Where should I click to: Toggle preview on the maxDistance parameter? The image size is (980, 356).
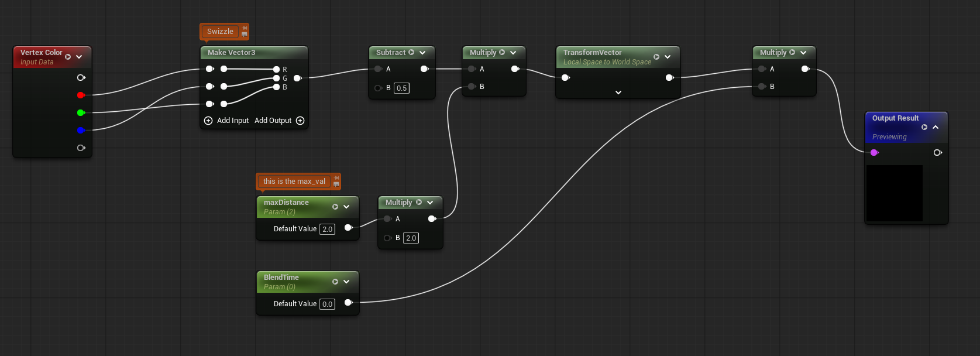pos(335,207)
